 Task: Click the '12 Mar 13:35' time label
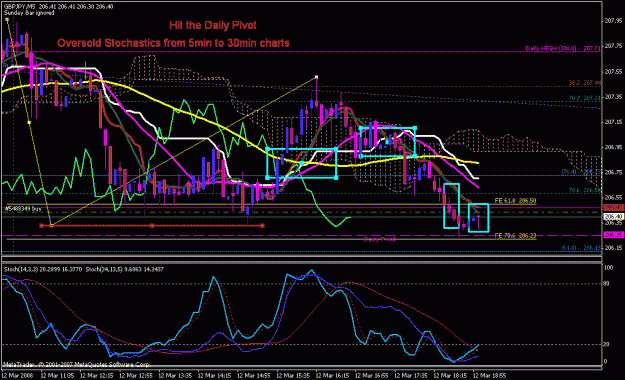click(175, 376)
